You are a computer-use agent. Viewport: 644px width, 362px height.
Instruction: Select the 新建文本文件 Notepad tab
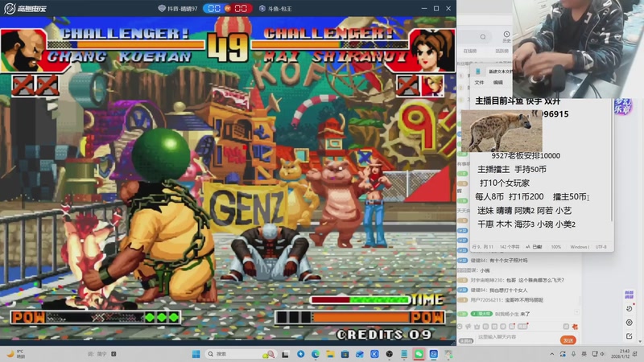(x=500, y=72)
